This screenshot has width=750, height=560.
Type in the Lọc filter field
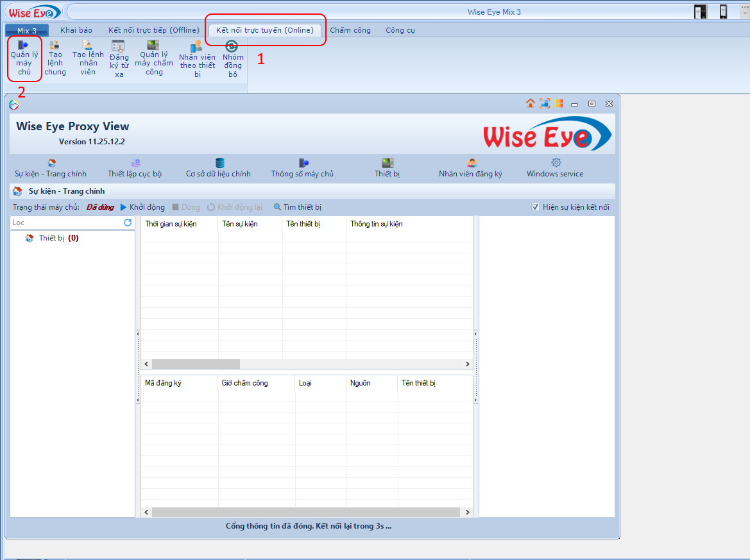64,223
